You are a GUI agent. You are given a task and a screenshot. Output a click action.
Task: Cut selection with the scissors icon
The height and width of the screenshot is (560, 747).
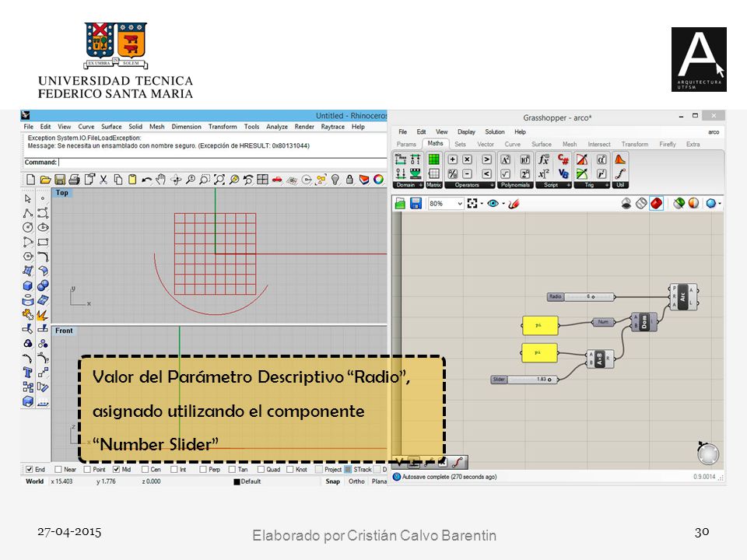(x=103, y=180)
